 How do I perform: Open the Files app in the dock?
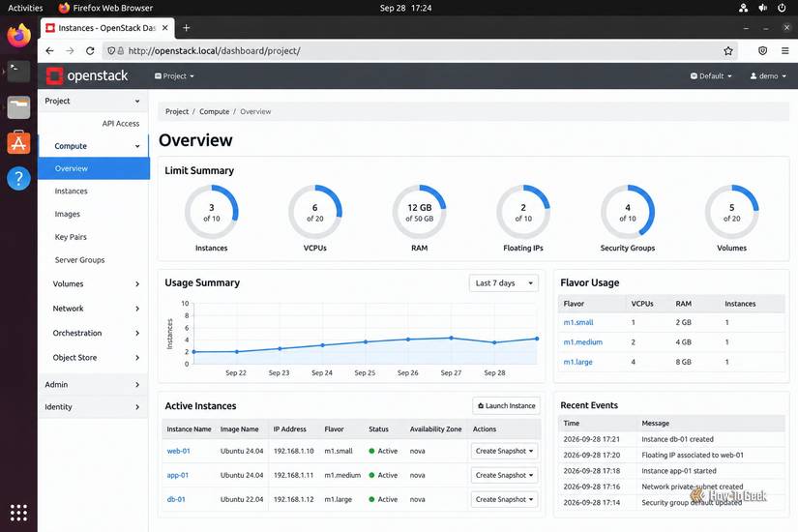click(x=18, y=107)
